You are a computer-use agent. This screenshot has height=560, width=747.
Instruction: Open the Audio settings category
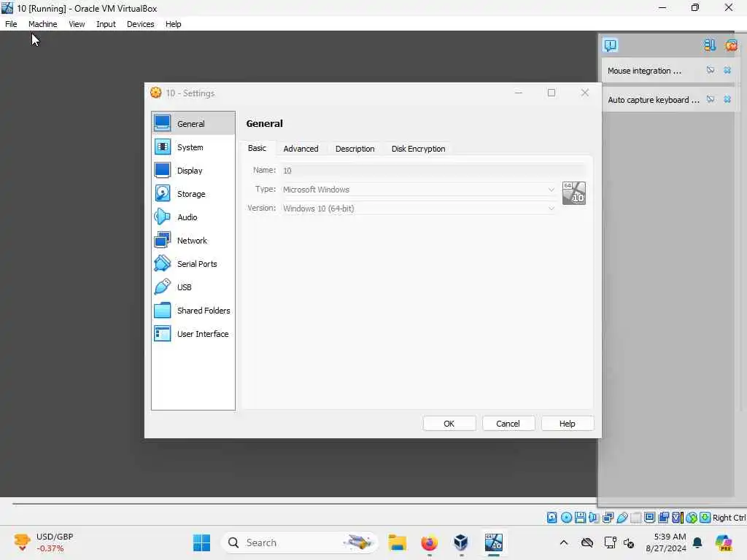coord(193,217)
